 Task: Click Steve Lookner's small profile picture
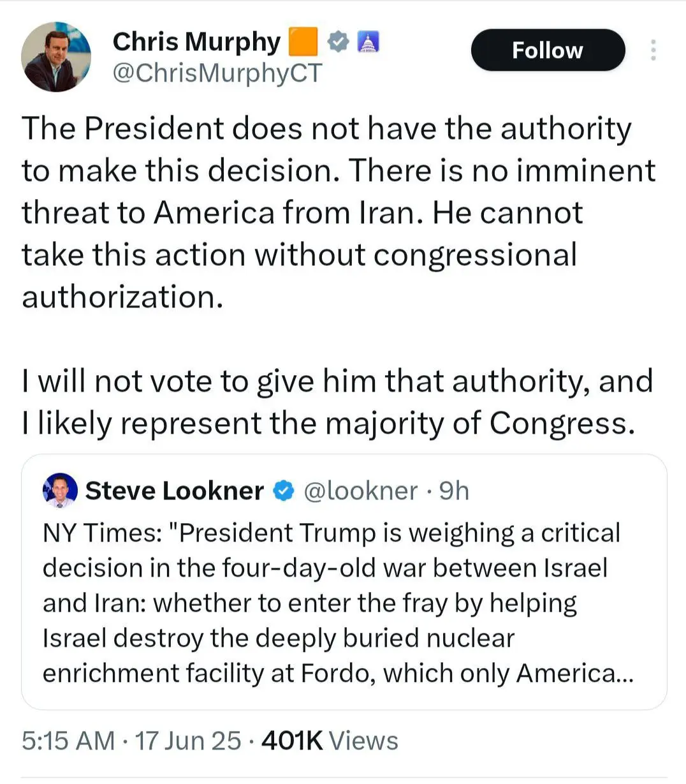coord(60,491)
